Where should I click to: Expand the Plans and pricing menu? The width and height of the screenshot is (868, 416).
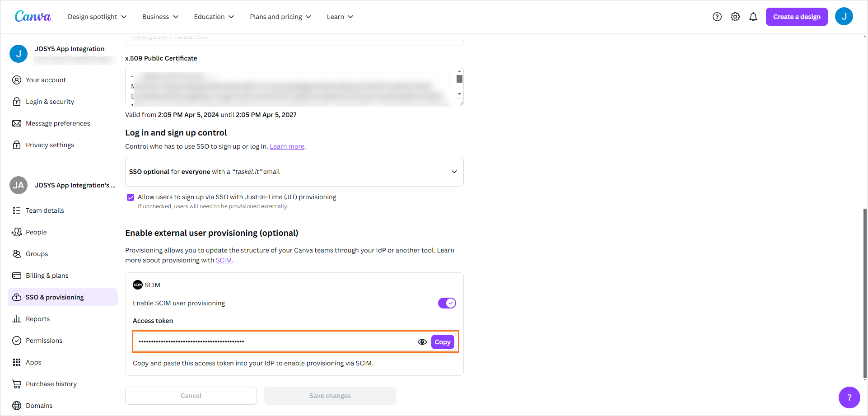pyautogui.click(x=280, y=17)
